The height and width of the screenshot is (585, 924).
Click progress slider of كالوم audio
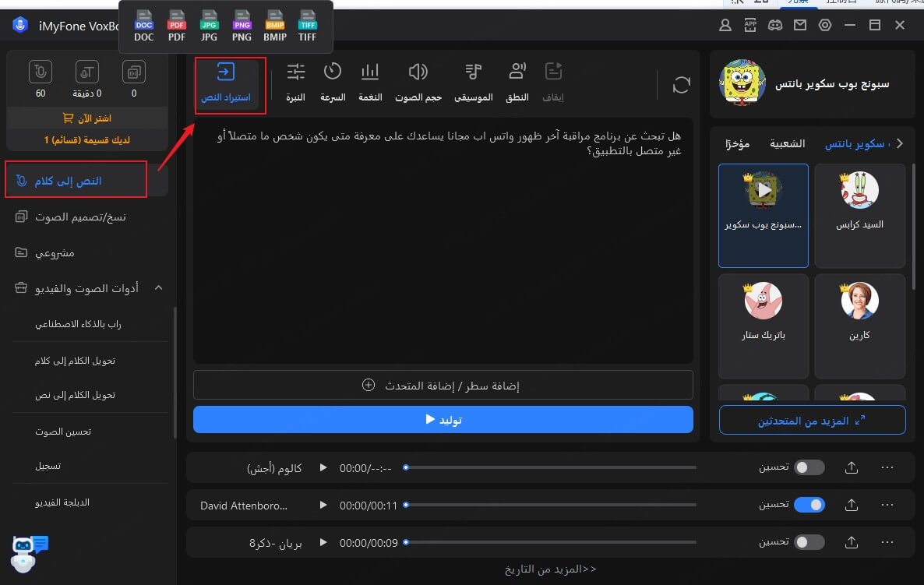[550, 467]
